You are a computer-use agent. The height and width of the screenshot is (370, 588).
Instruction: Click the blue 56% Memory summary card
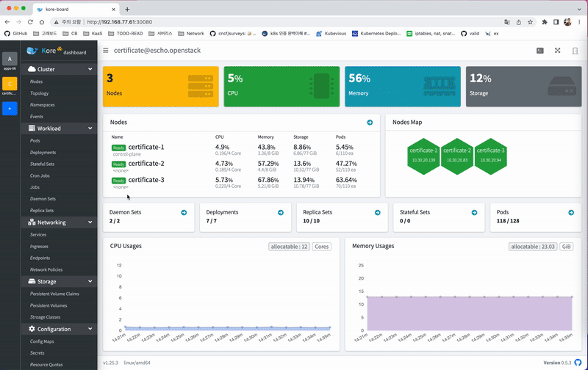click(403, 87)
